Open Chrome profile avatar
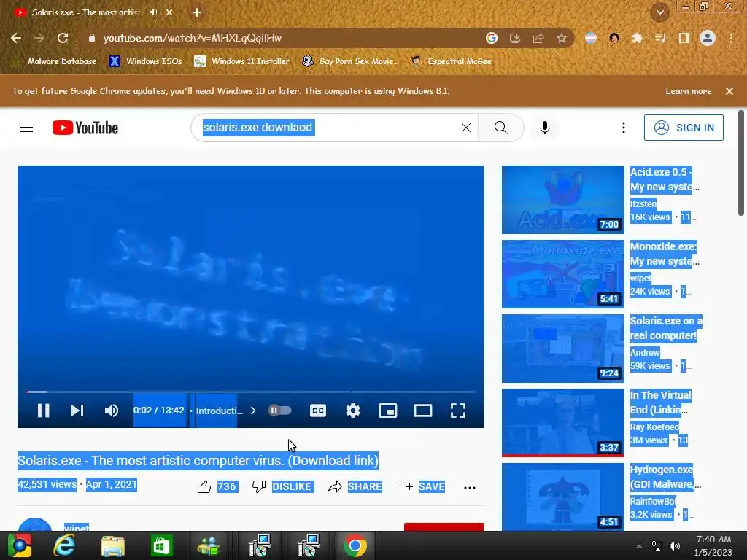747x560 pixels. 708,38
